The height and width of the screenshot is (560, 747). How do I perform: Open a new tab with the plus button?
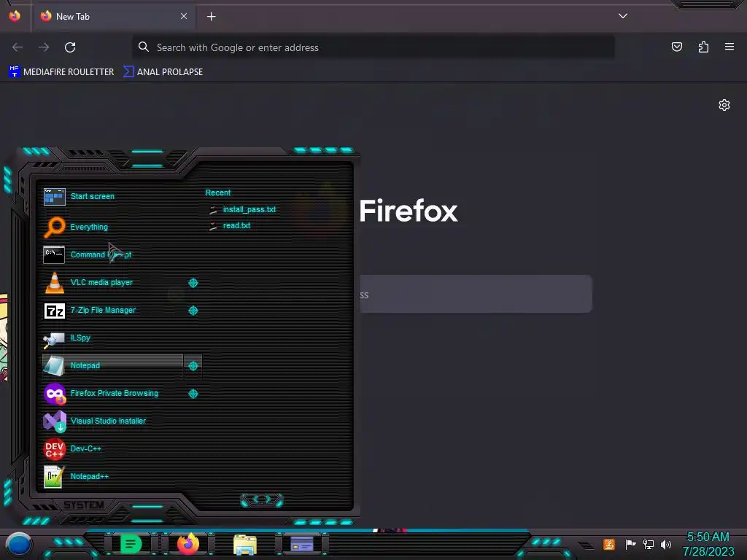point(211,17)
